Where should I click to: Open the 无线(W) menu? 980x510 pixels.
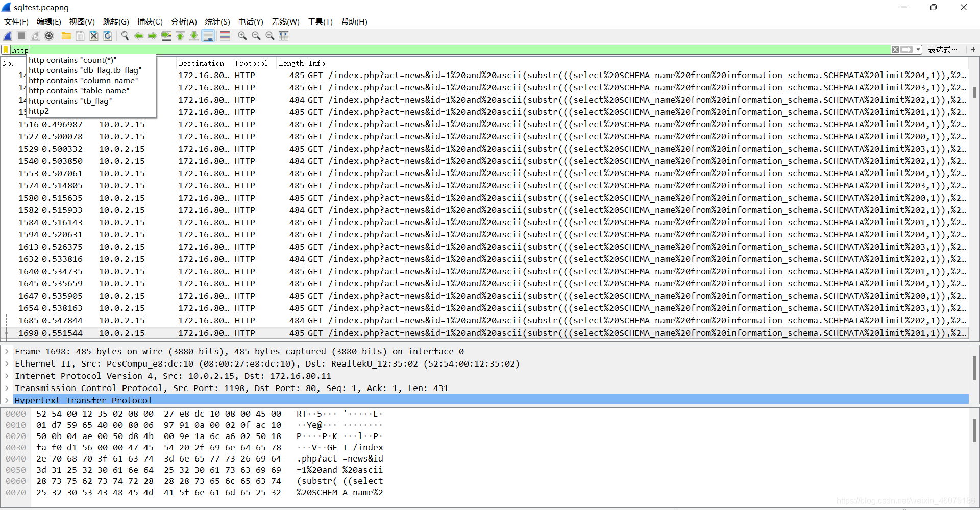[285, 22]
